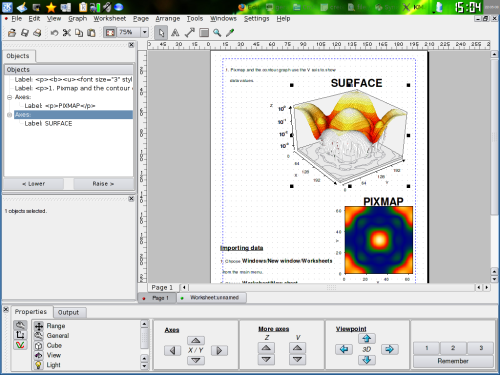Click the Raise button

click(103, 184)
